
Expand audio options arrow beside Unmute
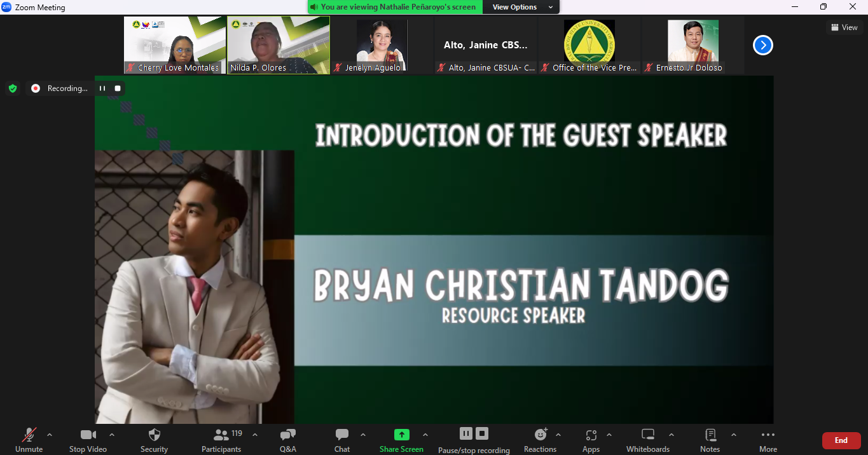pyautogui.click(x=50, y=435)
